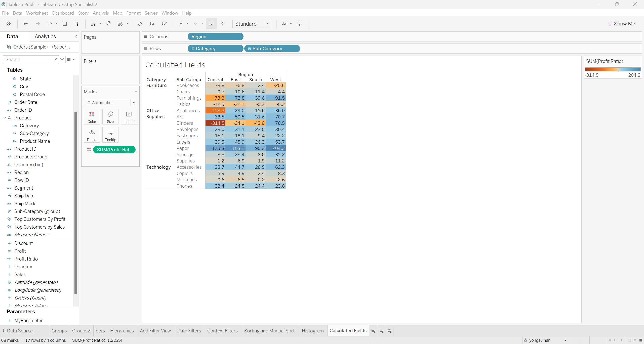
Task: Switch to the Histogram sheet tab
Action: point(313,331)
